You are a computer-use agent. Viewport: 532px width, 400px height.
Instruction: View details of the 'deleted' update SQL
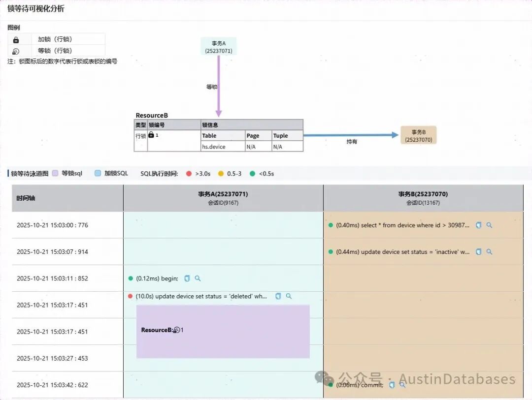tap(289, 296)
